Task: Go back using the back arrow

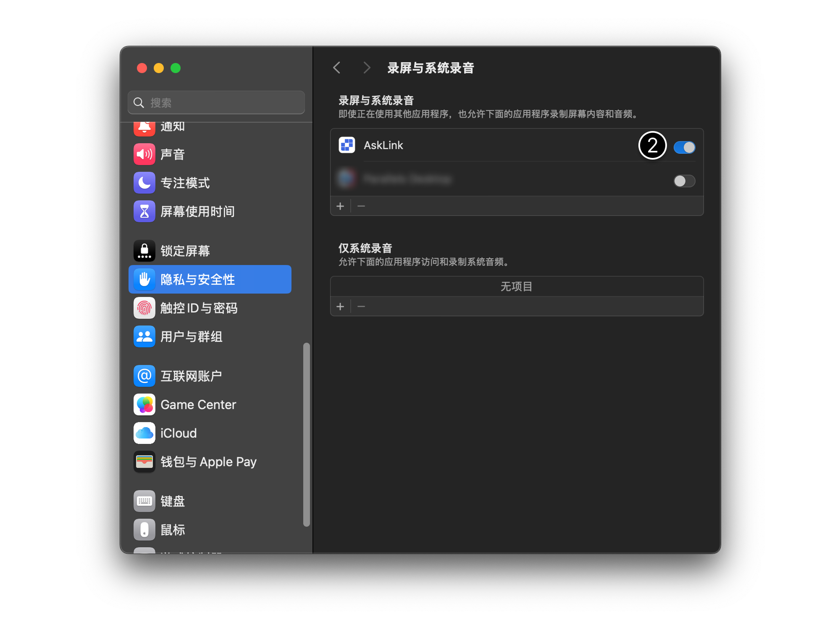Action: pyautogui.click(x=336, y=68)
